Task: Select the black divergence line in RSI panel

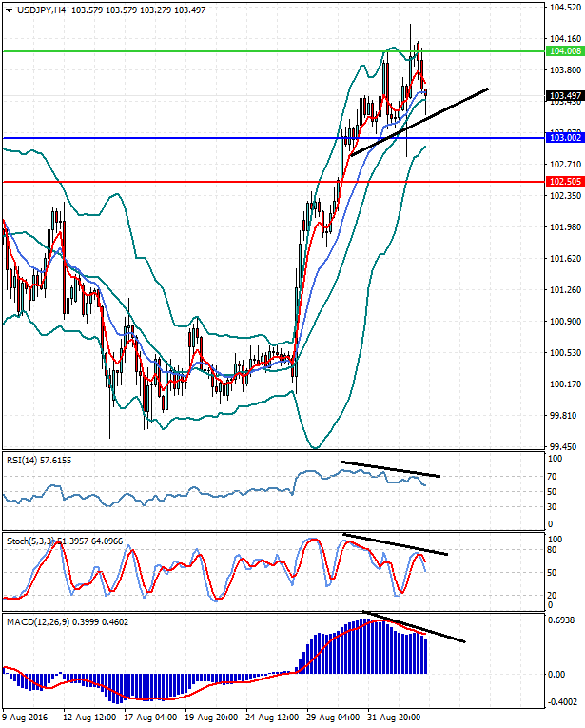Action: point(390,468)
